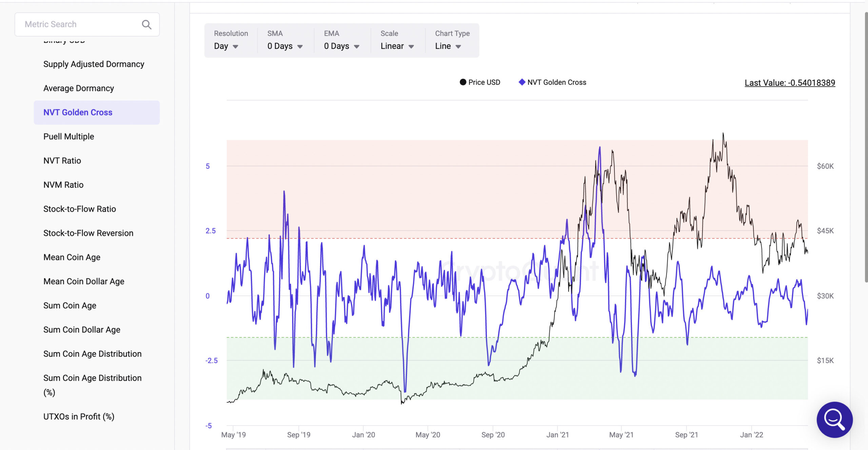The width and height of the screenshot is (868, 450).
Task: Click the Sep '21 x-axis label
Action: (686, 435)
